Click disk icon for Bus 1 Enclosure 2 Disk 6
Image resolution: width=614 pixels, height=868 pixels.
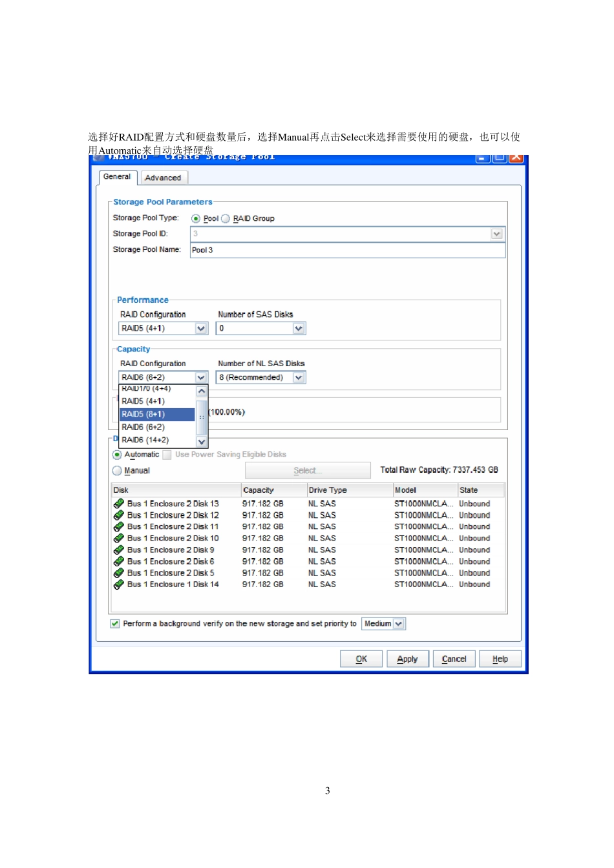(119, 562)
